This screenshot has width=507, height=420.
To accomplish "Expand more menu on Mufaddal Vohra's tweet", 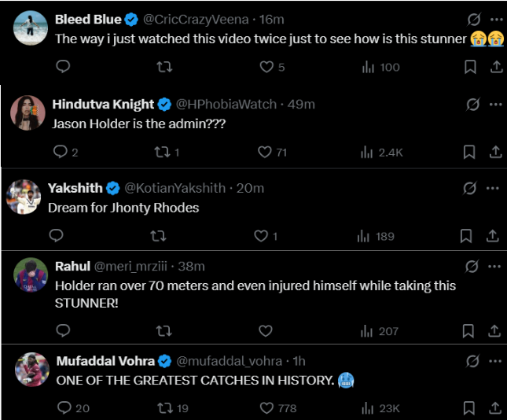I will 496,361.
